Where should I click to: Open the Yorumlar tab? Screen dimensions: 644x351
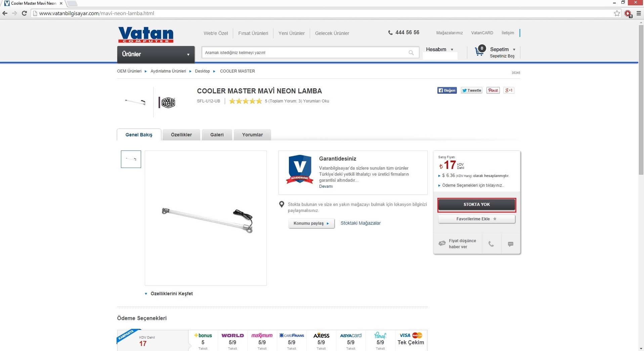252,135
